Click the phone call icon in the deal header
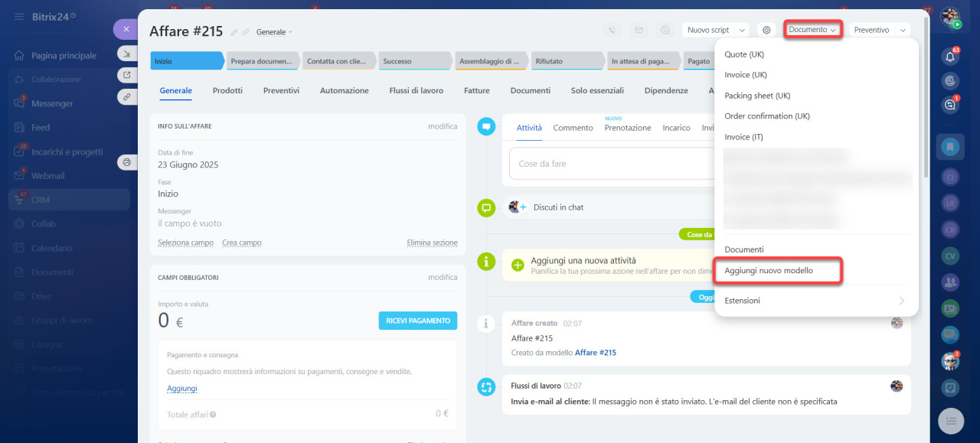 point(612,30)
